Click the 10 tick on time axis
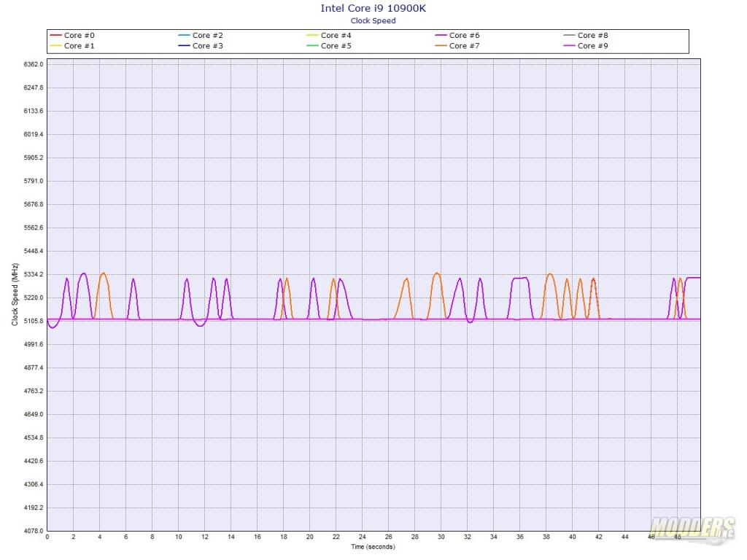The image size is (747, 560). [x=179, y=537]
